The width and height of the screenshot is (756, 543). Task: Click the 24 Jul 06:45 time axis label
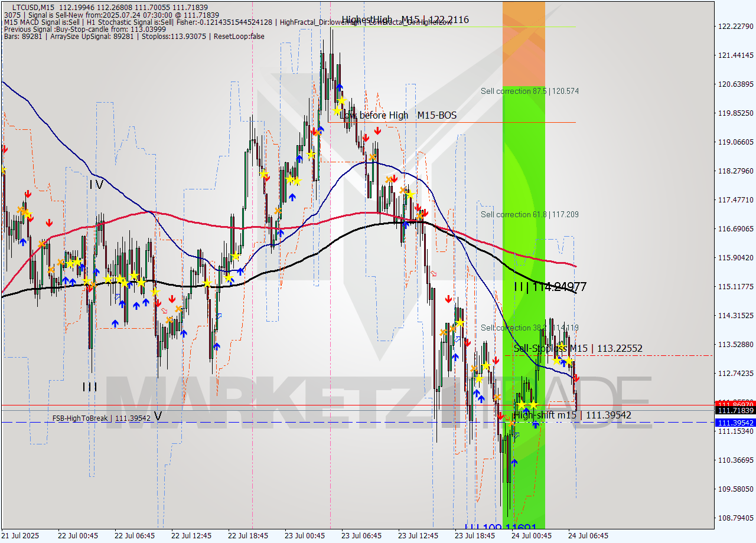click(x=588, y=535)
